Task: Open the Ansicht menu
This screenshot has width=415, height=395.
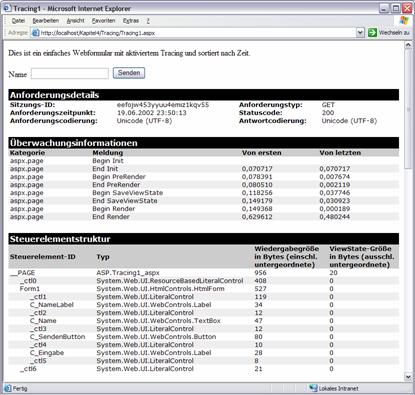Action: click(x=75, y=21)
